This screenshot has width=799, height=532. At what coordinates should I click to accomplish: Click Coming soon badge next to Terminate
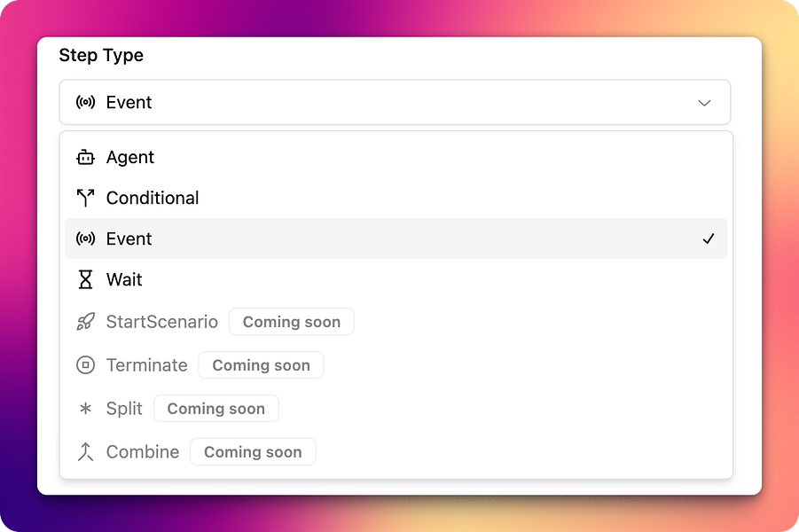point(261,364)
